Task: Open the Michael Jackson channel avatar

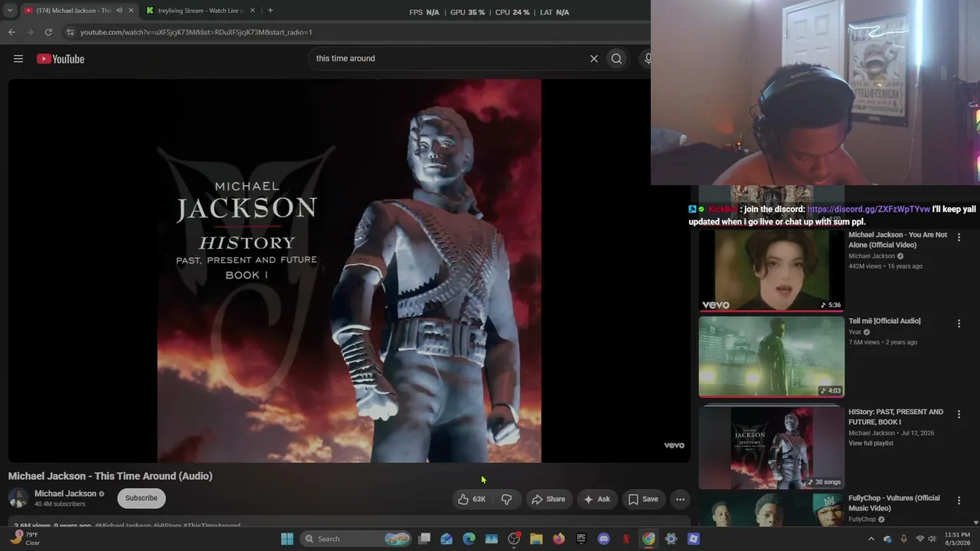Action: [18, 498]
